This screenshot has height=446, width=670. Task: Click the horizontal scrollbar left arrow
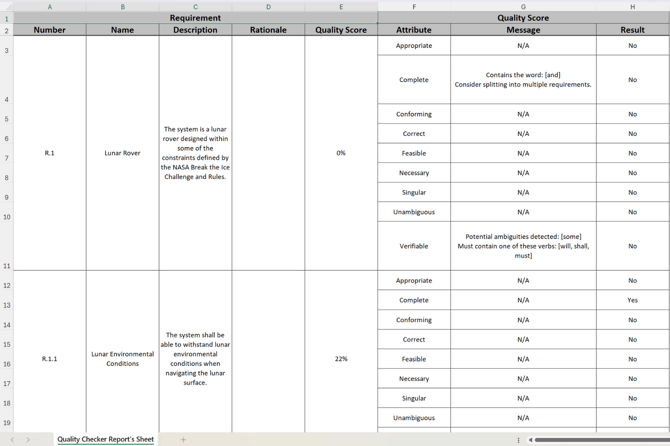tap(530, 439)
